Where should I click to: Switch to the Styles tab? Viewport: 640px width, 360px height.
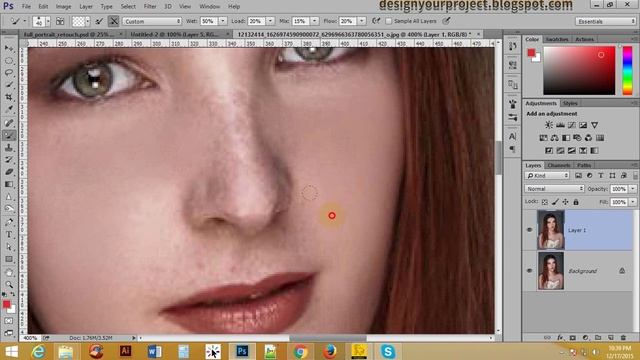tap(570, 103)
